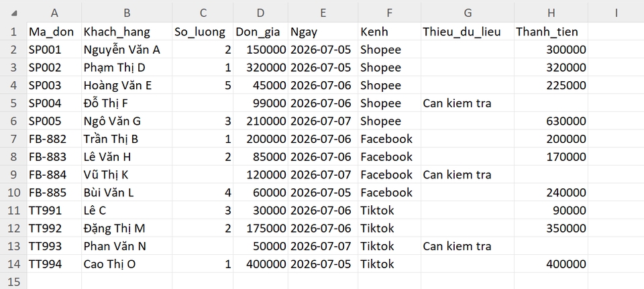This screenshot has height=289, width=644.
Task: Select cell containing SP004
Action: point(54,103)
